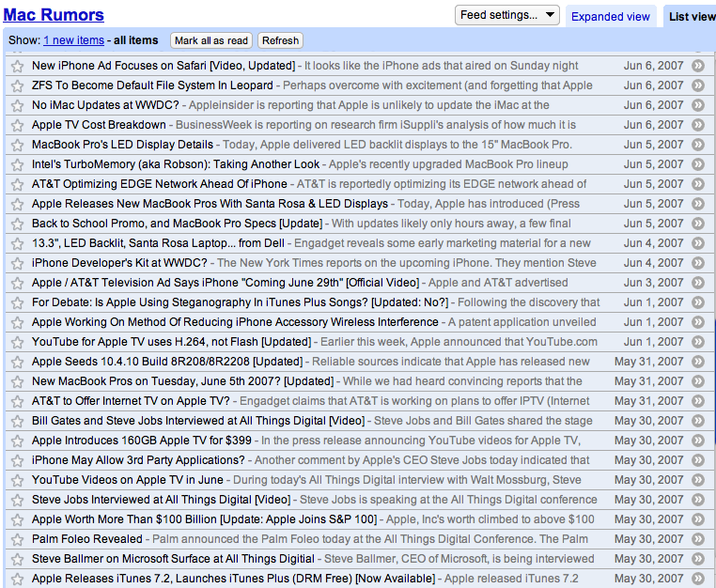Open original arrow icon for 'No iMac Updates at WWDC?'
This screenshot has height=588, width=716.
698,105
